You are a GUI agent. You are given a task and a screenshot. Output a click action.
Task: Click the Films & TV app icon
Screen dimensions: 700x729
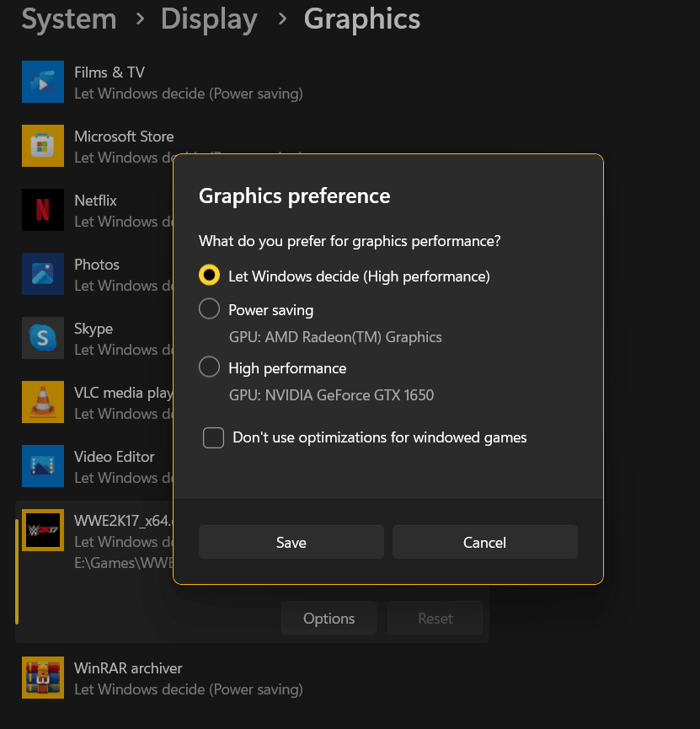(x=43, y=82)
